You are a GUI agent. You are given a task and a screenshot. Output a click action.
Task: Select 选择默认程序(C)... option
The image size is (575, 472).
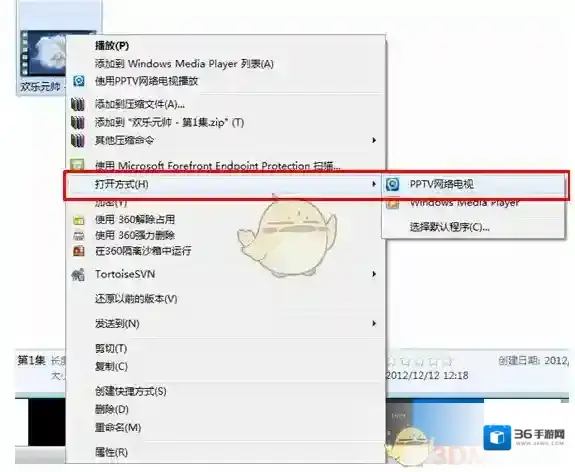449,227
